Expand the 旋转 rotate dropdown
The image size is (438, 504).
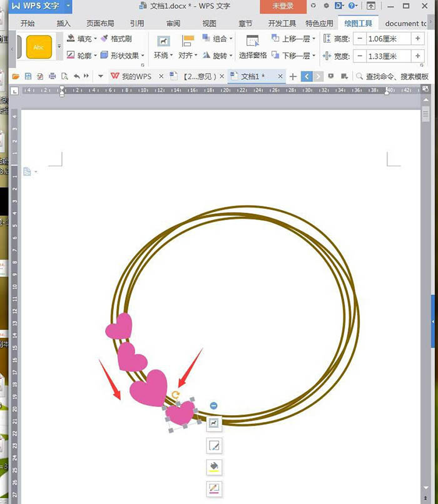(231, 56)
